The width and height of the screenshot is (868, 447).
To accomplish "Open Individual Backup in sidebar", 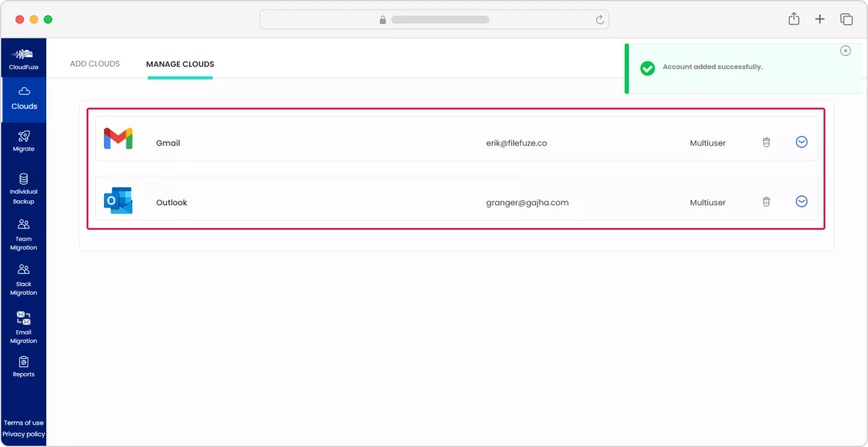I will (x=24, y=188).
